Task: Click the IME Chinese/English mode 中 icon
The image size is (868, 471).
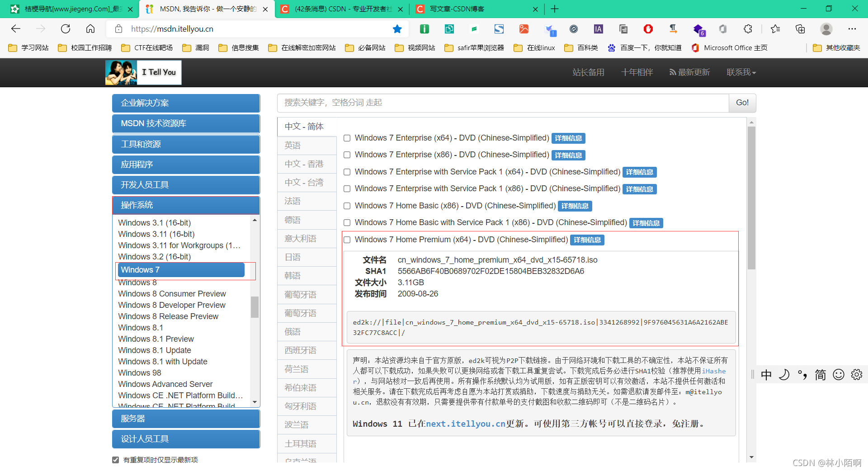Action: 766,375
